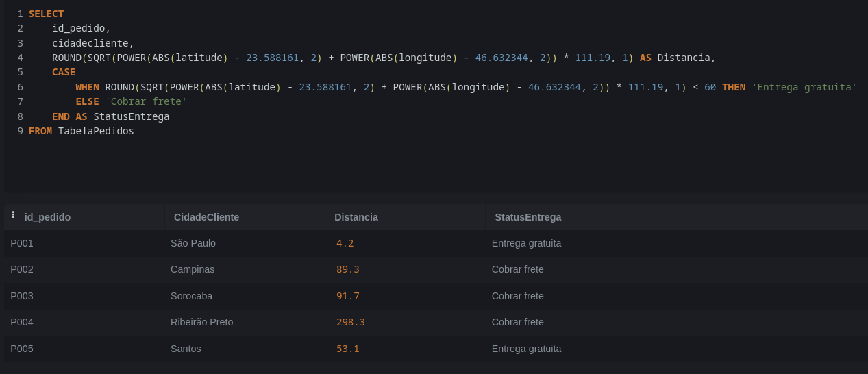
Task: Click cidadecliente in the SQL editor line 3
Action: point(90,43)
